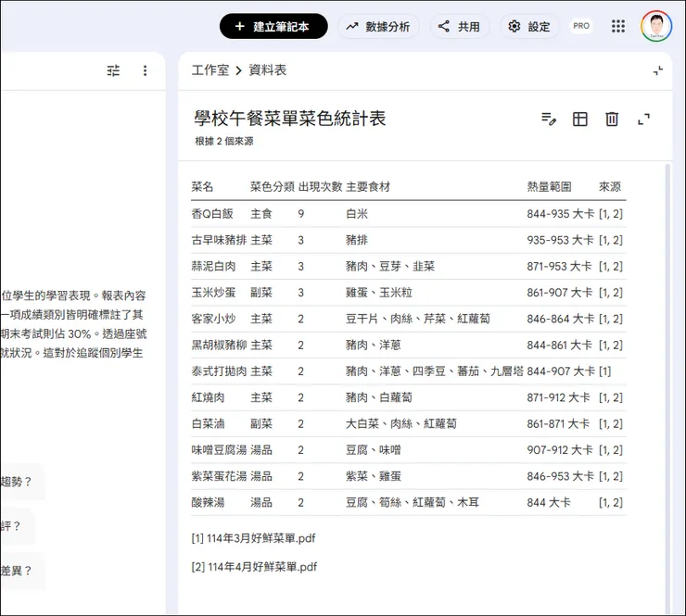Click the 建立筆記本 button
This screenshot has height=616, width=686.
point(273,26)
